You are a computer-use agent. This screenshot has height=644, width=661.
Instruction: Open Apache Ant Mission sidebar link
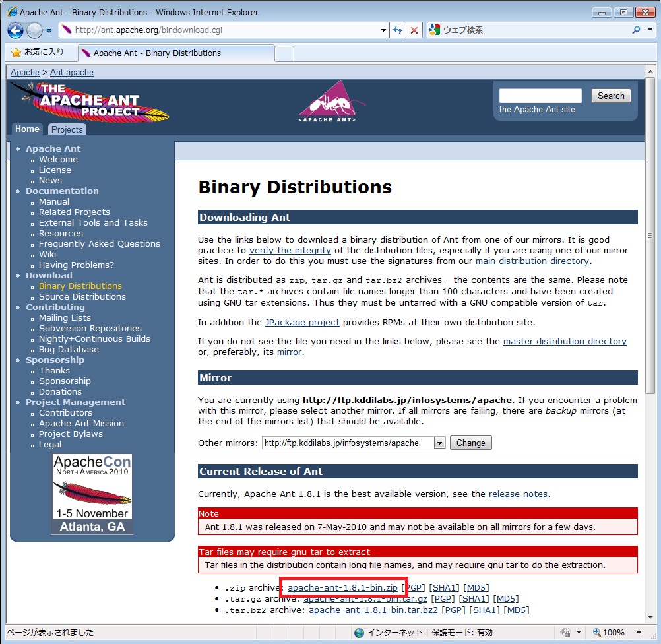pyautogui.click(x=81, y=423)
